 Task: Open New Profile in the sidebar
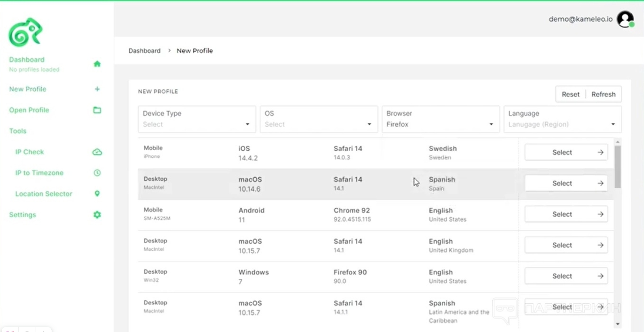(x=27, y=89)
